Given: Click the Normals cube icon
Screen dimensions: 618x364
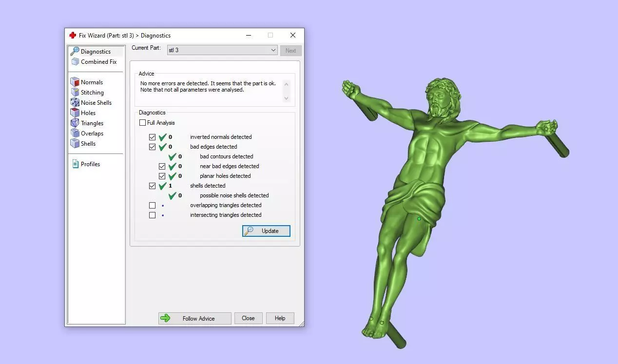Looking at the screenshot, I should coord(75,82).
